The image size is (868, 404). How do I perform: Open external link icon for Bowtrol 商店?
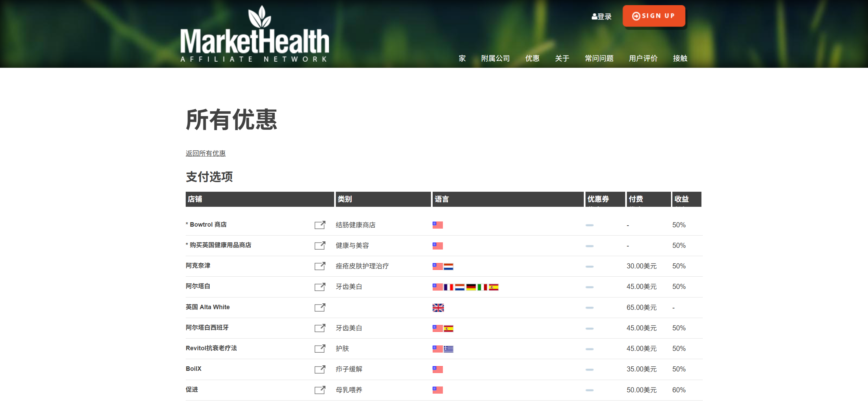320,225
